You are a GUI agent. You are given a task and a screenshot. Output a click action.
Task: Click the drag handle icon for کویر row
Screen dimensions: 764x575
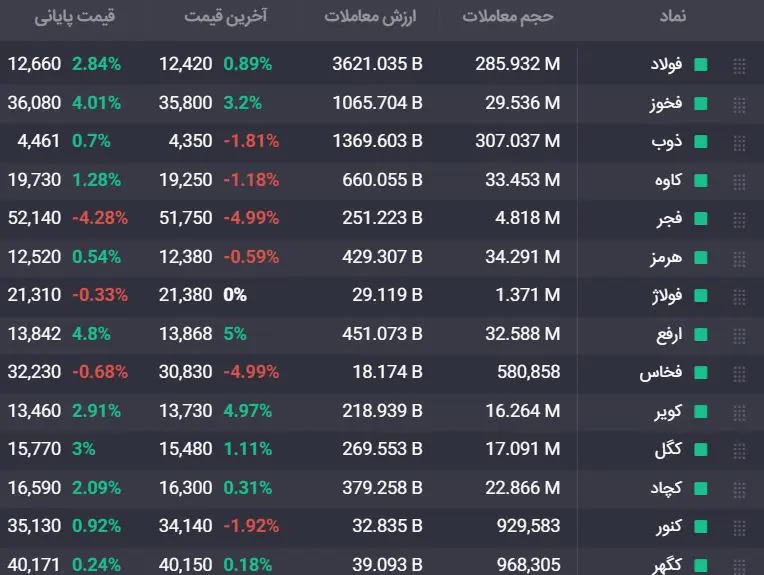tap(739, 412)
